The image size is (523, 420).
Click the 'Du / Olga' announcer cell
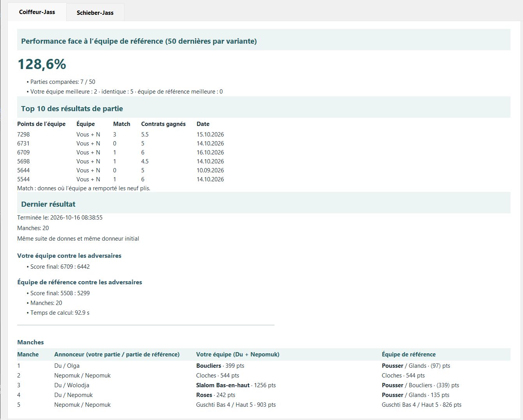click(67, 366)
